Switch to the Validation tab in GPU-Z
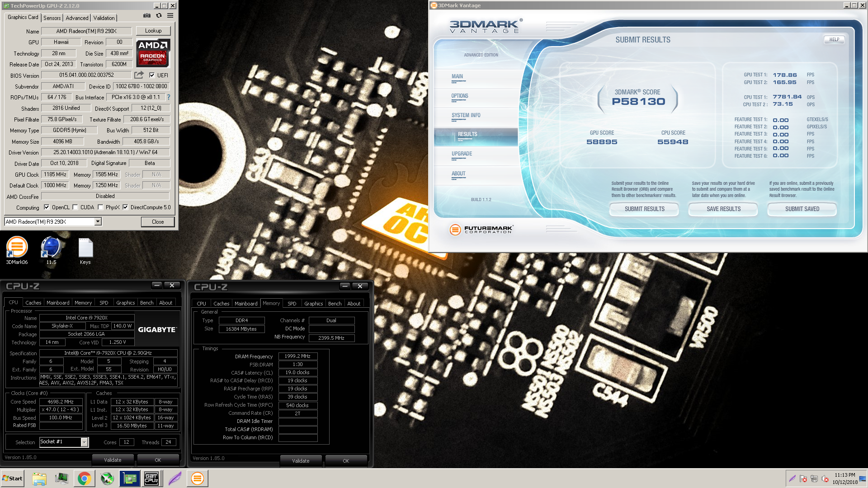The height and width of the screenshot is (488, 868). tap(104, 18)
